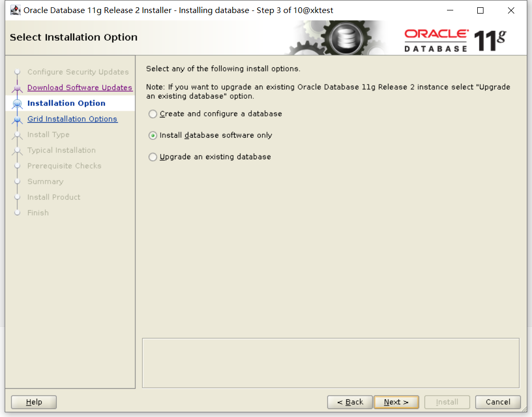Open Help for this step
Image resolution: width=532 pixels, height=417 pixels.
coord(34,402)
